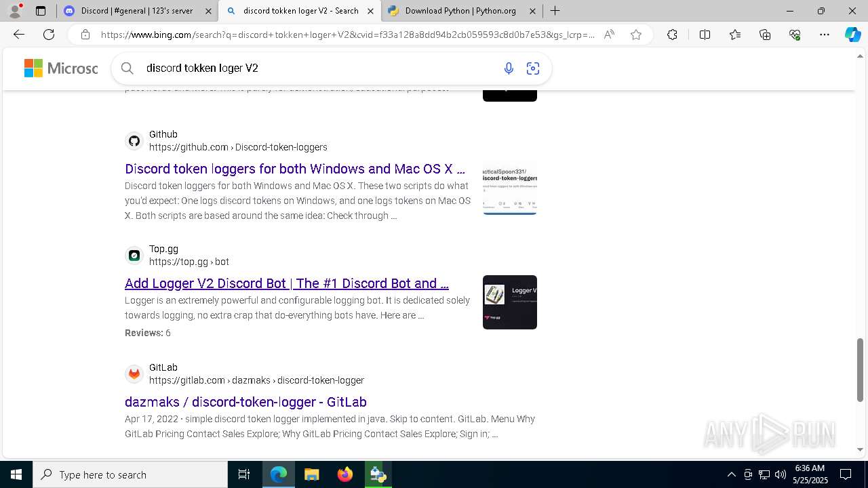Open the Logger V2 thumbnail

(510, 302)
